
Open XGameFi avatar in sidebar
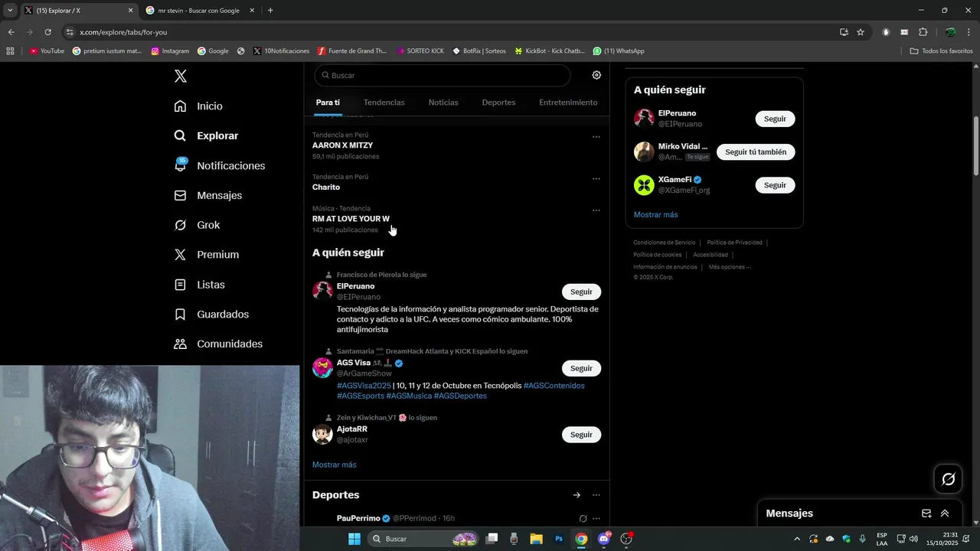(x=644, y=185)
